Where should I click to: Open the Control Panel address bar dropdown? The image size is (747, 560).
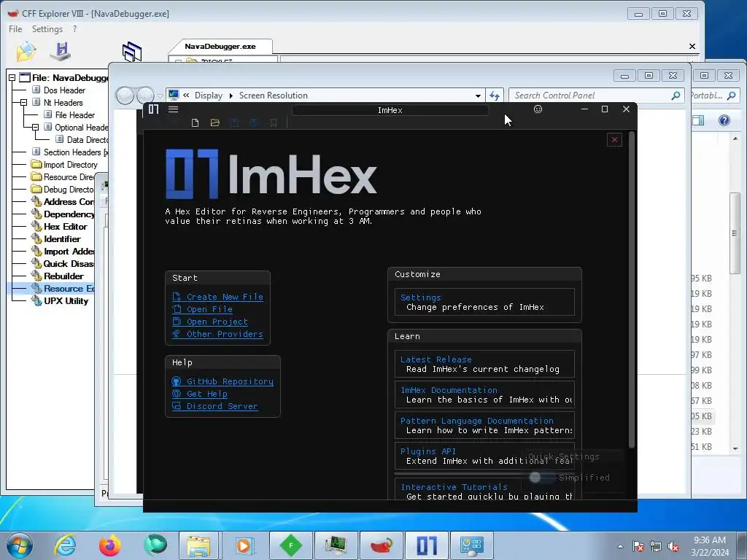(478, 96)
